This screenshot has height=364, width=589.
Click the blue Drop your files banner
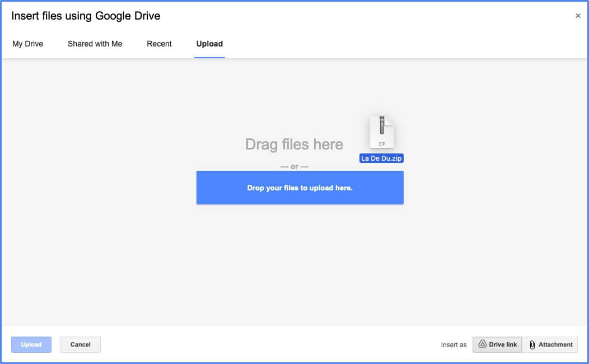tap(300, 187)
